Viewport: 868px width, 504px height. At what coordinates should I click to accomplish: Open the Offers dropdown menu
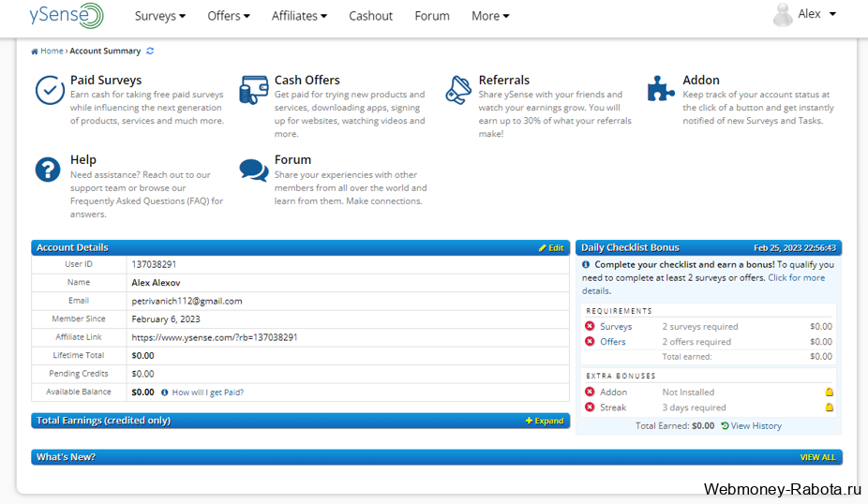pos(229,16)
